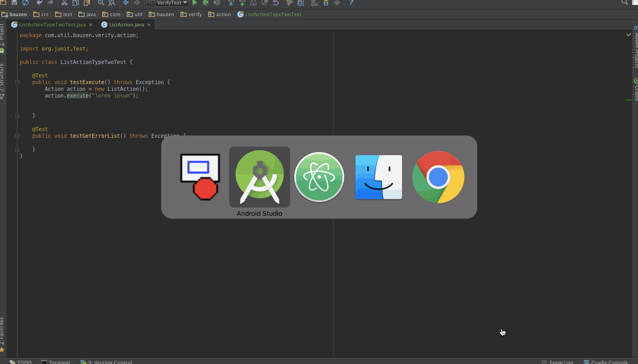638x364 pixels.
Task: Click the Replace toolbar icon
Action: (112, 3)
